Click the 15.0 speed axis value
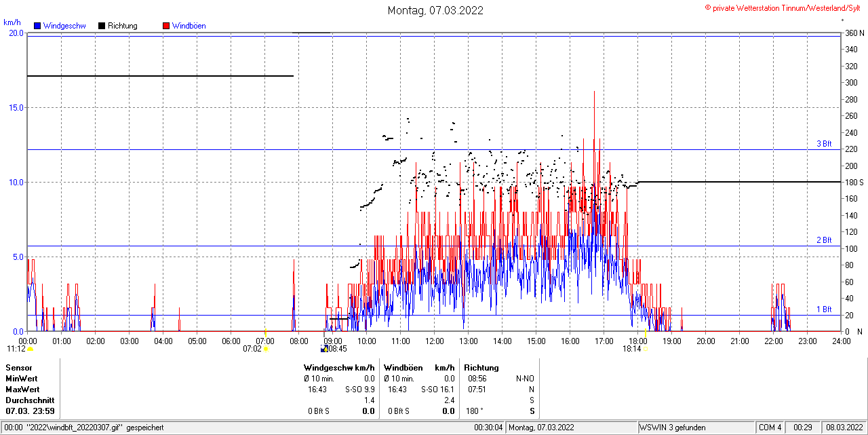 16,107
